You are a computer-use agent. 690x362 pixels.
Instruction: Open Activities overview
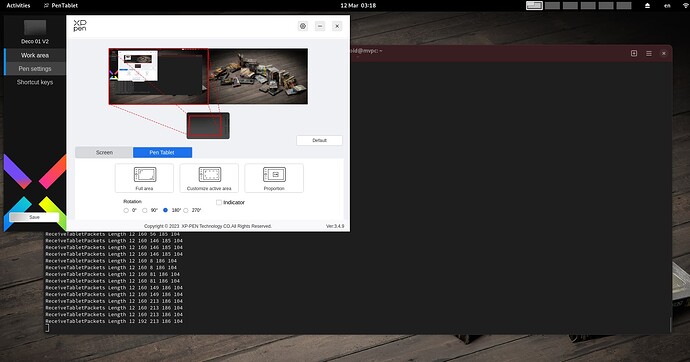pos(18,5)
